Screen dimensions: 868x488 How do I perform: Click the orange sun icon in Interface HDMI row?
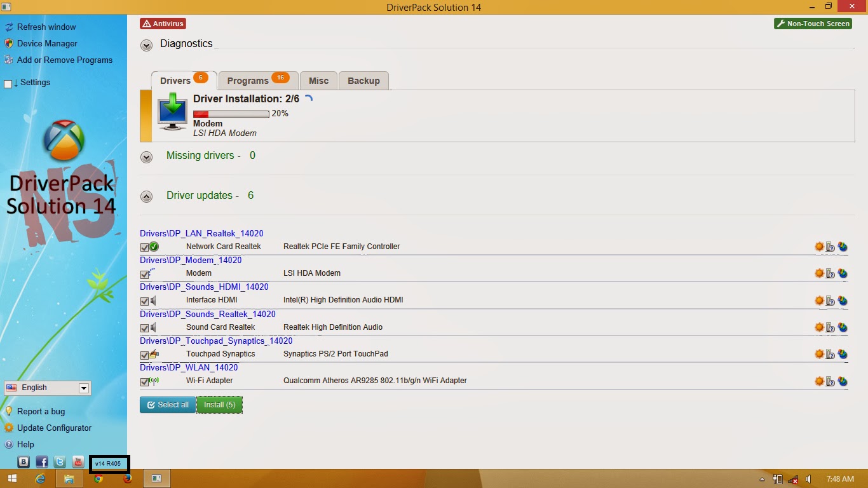[x=819, y=300]
